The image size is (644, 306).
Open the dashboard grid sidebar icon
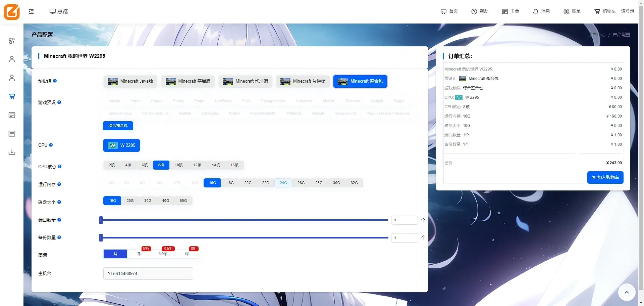12,41
